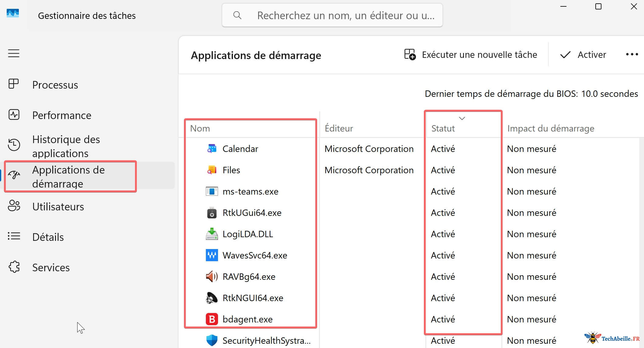Image resolution: width=644 pixels, height=348 pixels.
Task: Click the RAVBg64.exe speaker icon
Action: 212,276
